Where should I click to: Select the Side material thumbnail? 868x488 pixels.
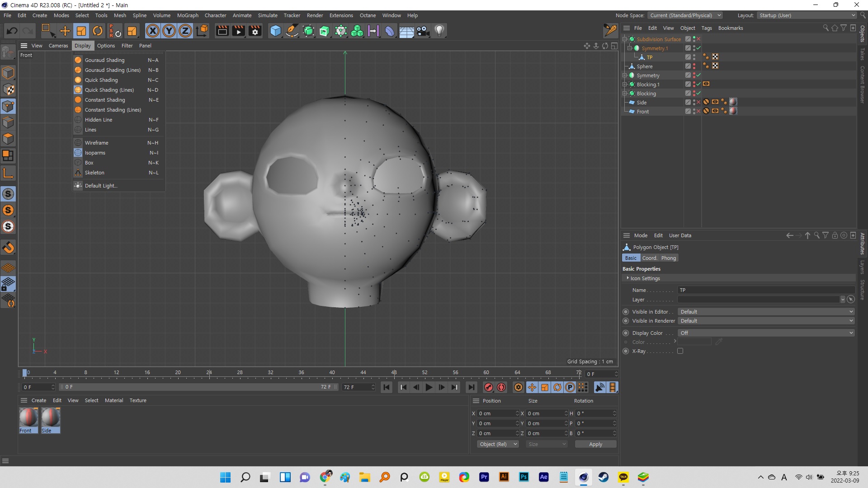(x=51, y=420)
